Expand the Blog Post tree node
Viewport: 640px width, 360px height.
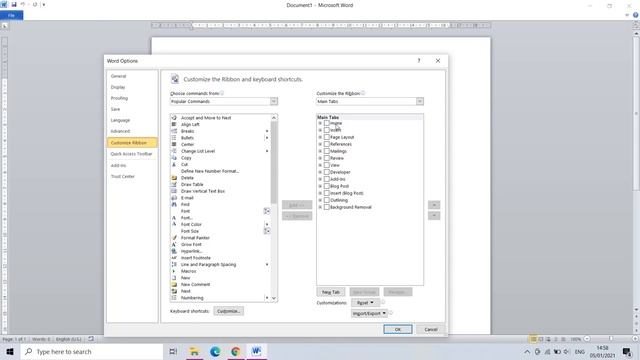coord(320,186)
